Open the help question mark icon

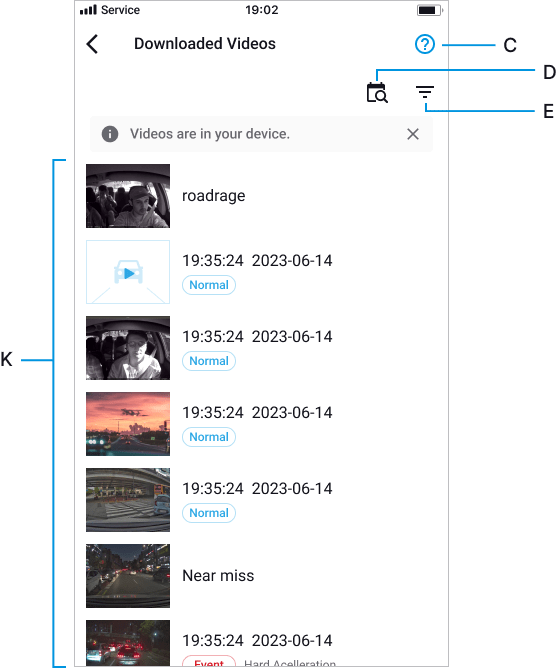click(424, 44)
